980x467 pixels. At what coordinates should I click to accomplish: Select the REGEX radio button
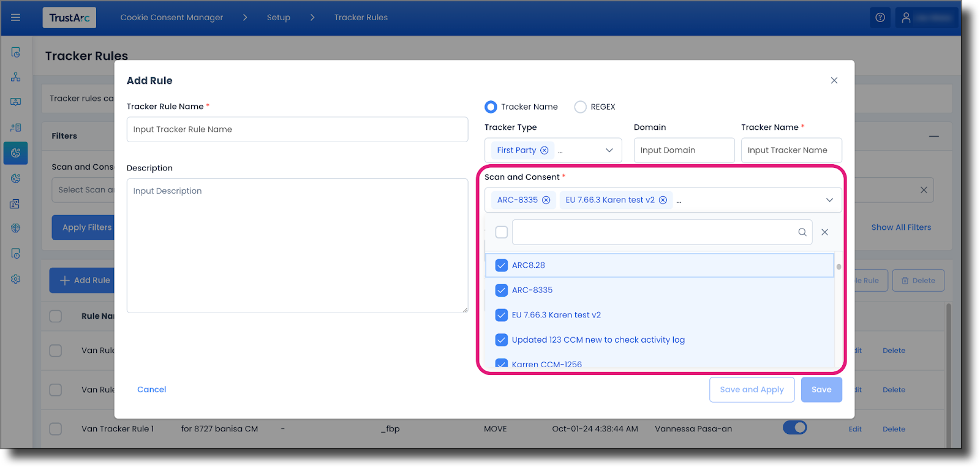point(580,107)
